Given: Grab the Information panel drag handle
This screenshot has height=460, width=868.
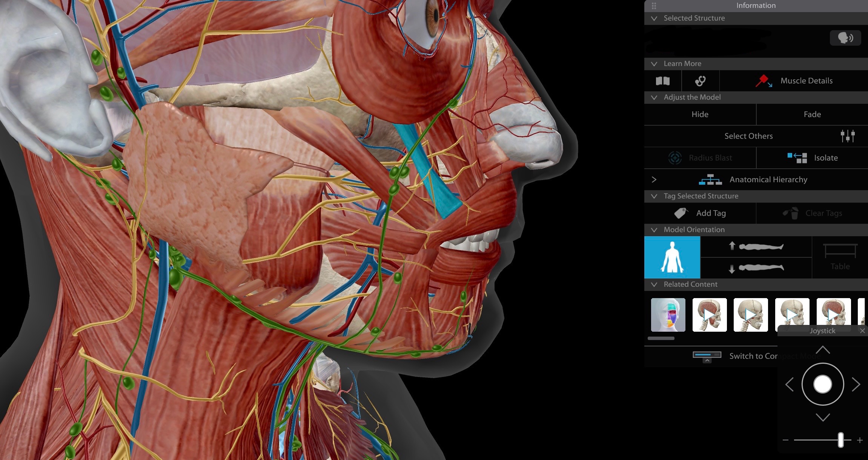Looking at the screenshot, I should (x=654, y=6).
